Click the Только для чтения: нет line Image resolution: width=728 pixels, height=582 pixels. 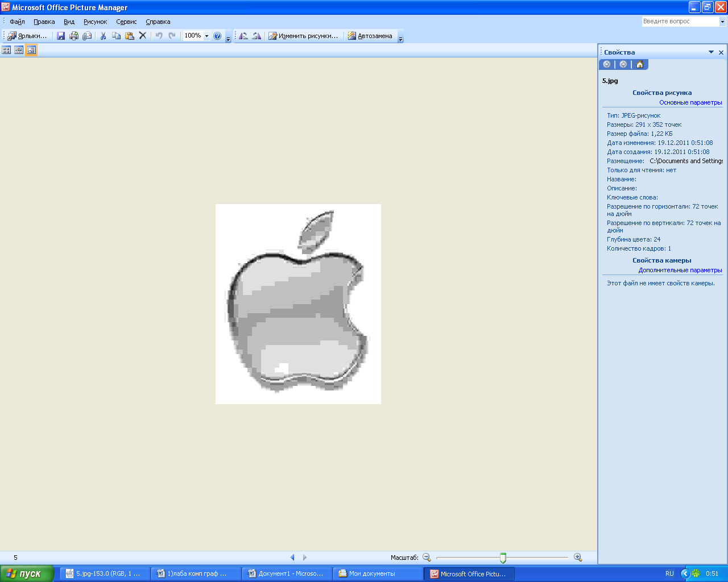(642, 170)
